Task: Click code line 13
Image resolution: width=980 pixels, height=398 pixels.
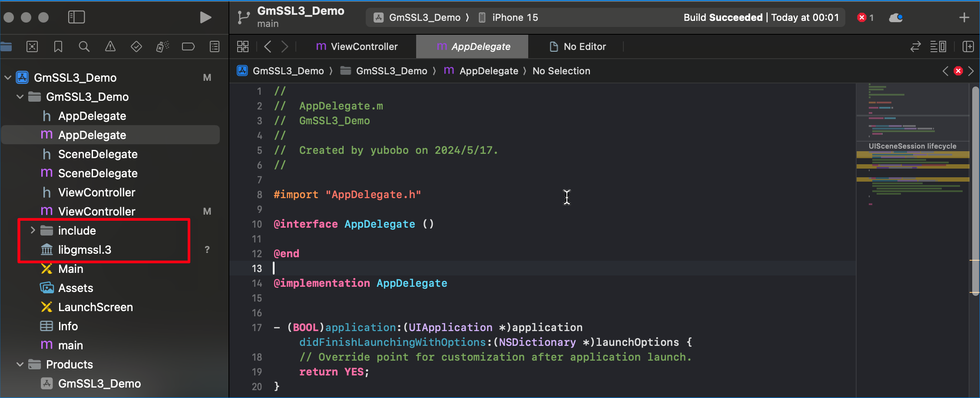Action: coord(543,269)
